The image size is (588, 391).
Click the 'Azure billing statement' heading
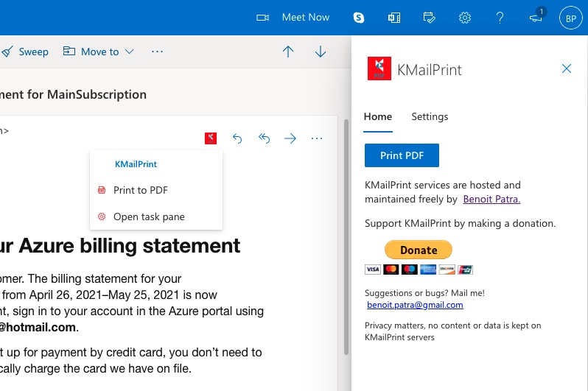pos(130,246)
